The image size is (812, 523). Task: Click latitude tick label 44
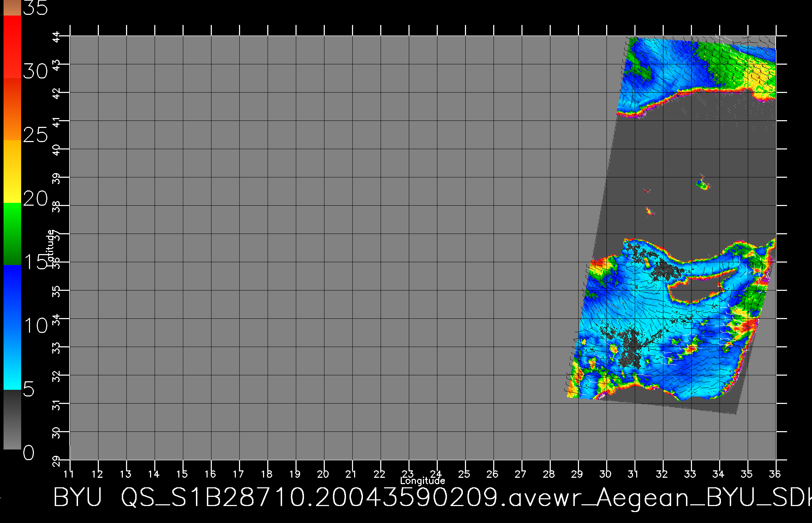pos(56,36)
